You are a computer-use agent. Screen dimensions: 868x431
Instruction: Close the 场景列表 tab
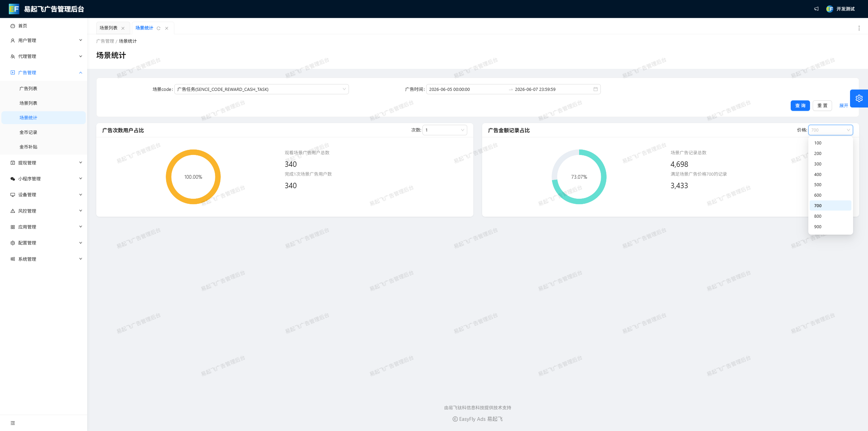coord(123,28)
